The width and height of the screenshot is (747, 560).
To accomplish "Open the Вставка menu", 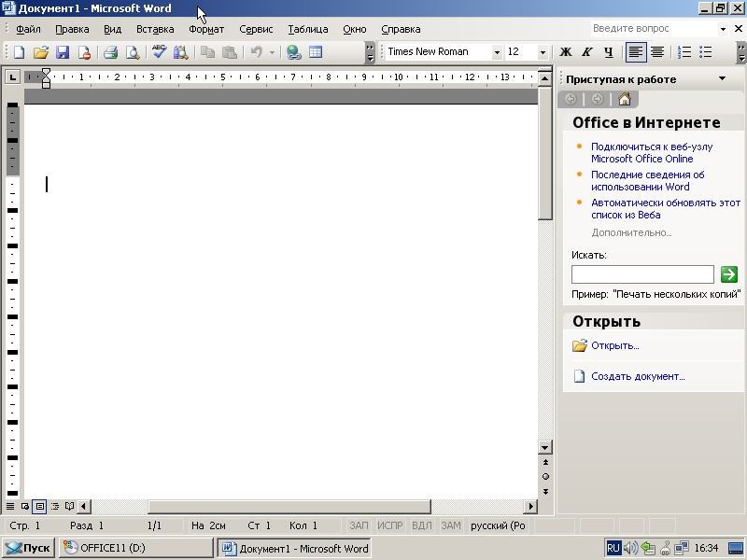I will tap(154, 29).
